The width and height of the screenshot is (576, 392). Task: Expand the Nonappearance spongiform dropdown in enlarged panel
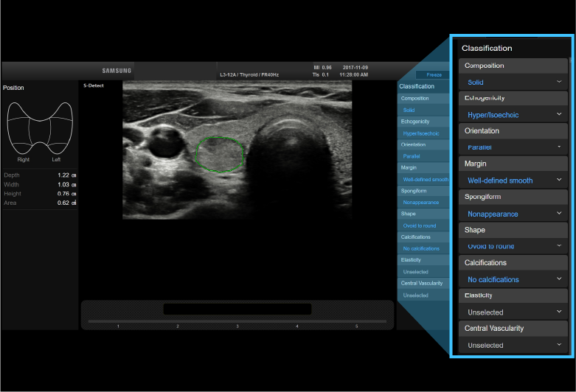(513, 214)
